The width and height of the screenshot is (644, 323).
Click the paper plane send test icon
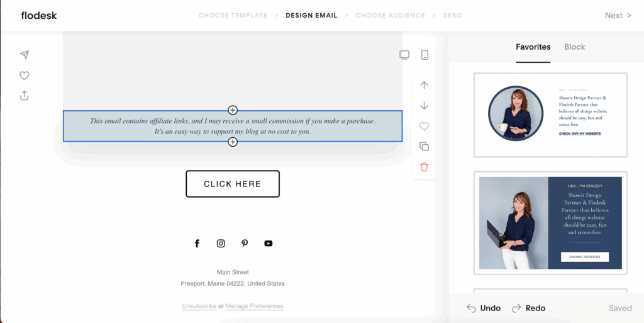(25, 55)
